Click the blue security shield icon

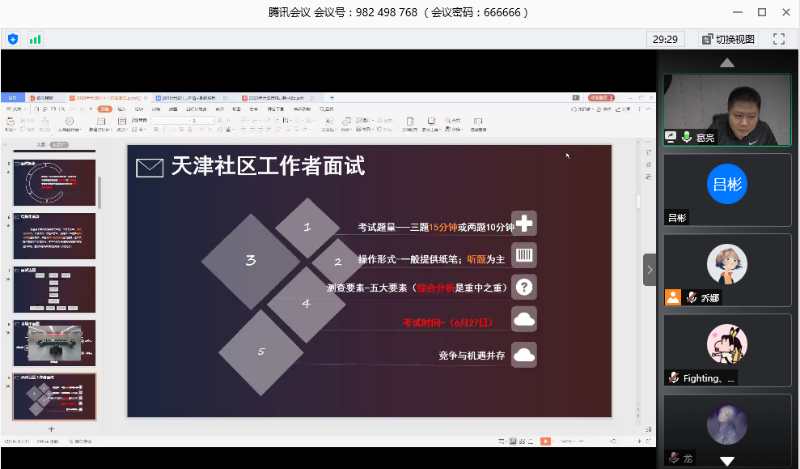coord(13,39)
